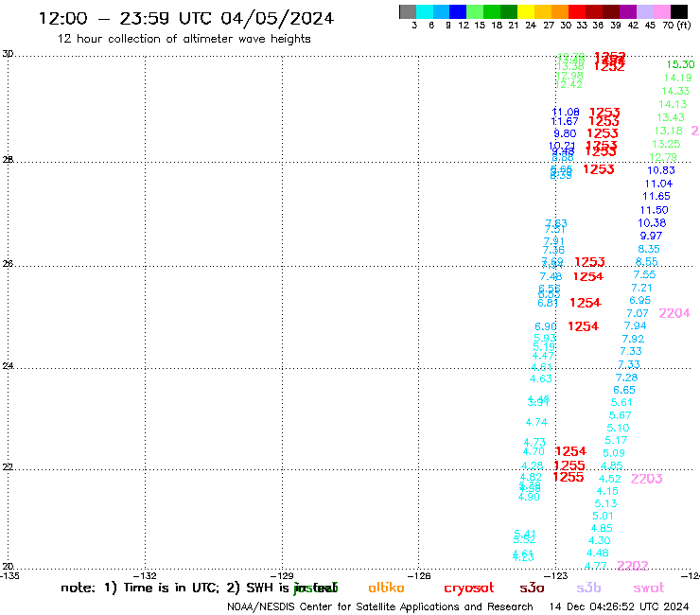This screenshot has width=700, height=615.
Task: Select the -123 longitude axis label
Action: coord(557,576)
